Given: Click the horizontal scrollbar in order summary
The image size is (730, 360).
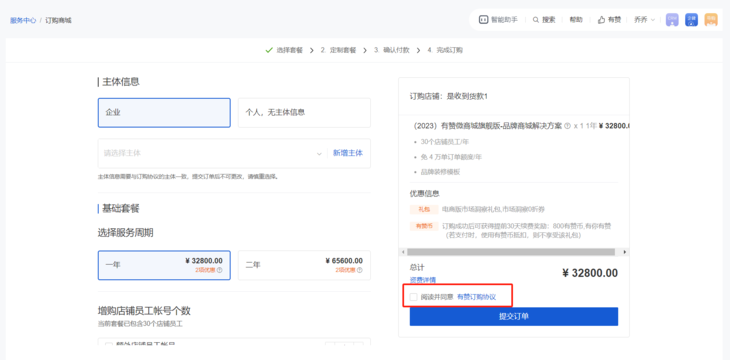Looking at the screenshot, I should point(511,252).
